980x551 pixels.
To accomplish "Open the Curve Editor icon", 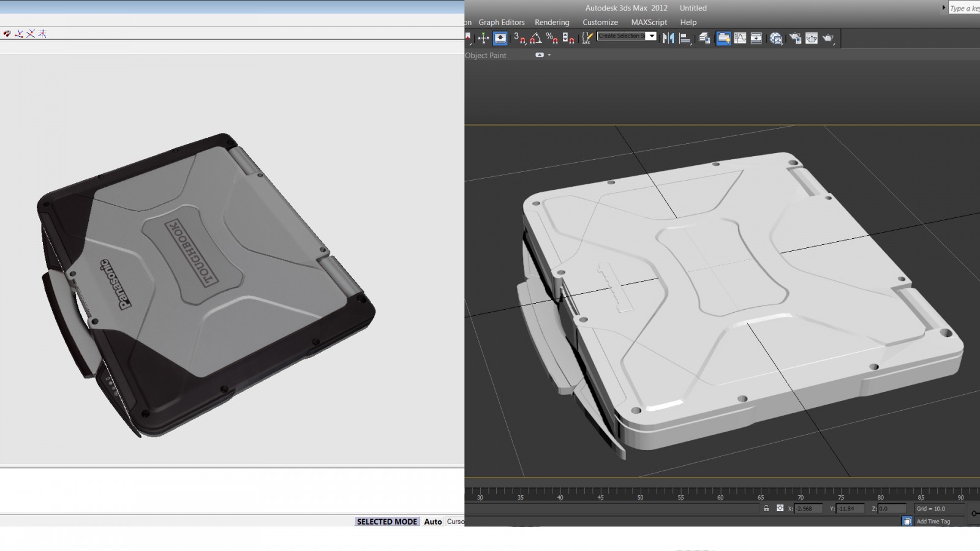I will coord(741,38).
